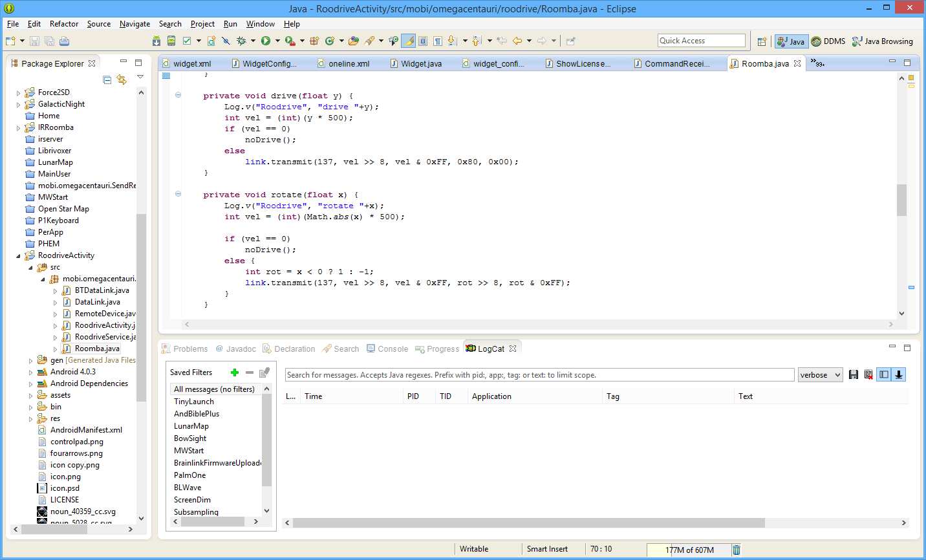The height and width of the screenshot is (560, 926).
Task: Click the Run Last Tool external tools icon
Action: pos(290,41)
